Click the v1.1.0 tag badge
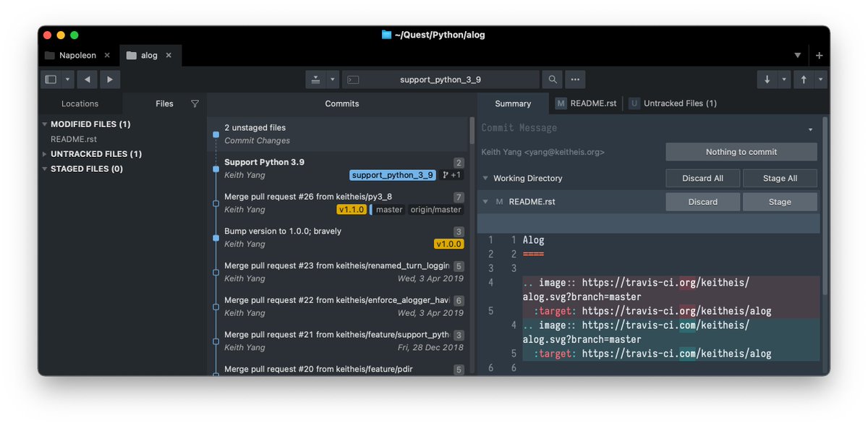The width and height of the screenshot is (868, 426). point(352,210)
